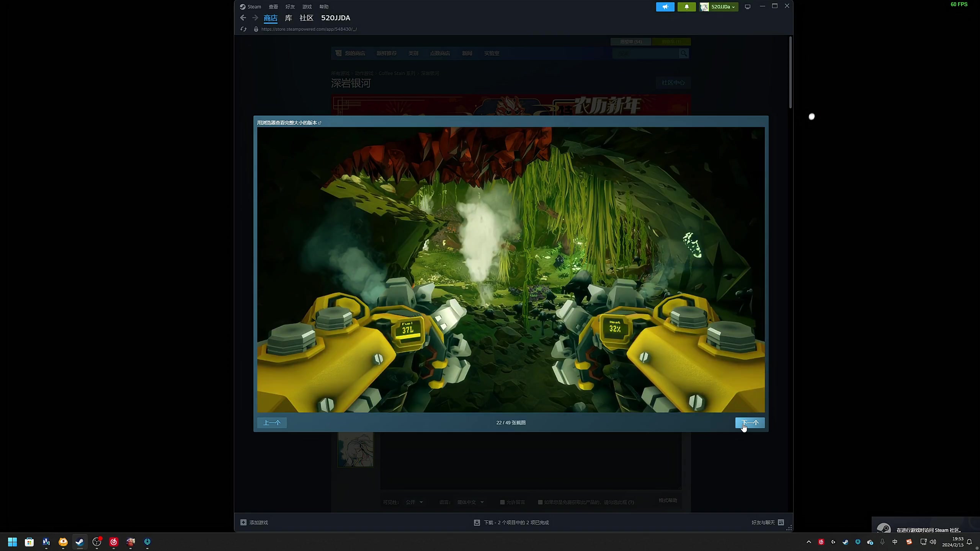Image resolution: width=980 pixels, height=551 pixels.
Task: Reload the page with refresh icon
Action: click(243, 29)
